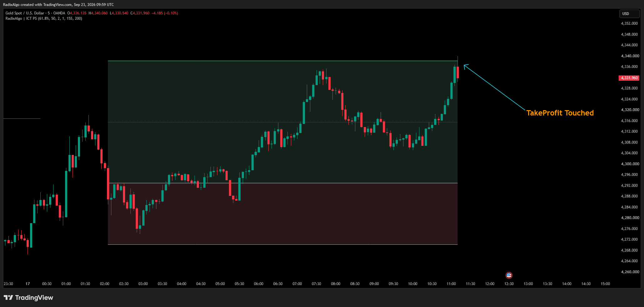The height and width of the screenshot is (307, 644).
Task: Click the chart header text with the Sep 23, 2026 date
Action: (x=58, y=5)
